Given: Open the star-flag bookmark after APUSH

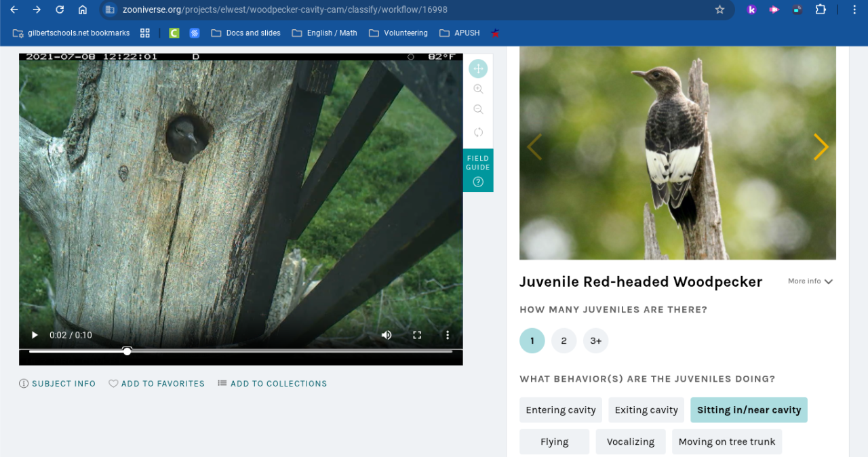Looking at the screenshot, I should pyautogui.click(x=496, y=33).
